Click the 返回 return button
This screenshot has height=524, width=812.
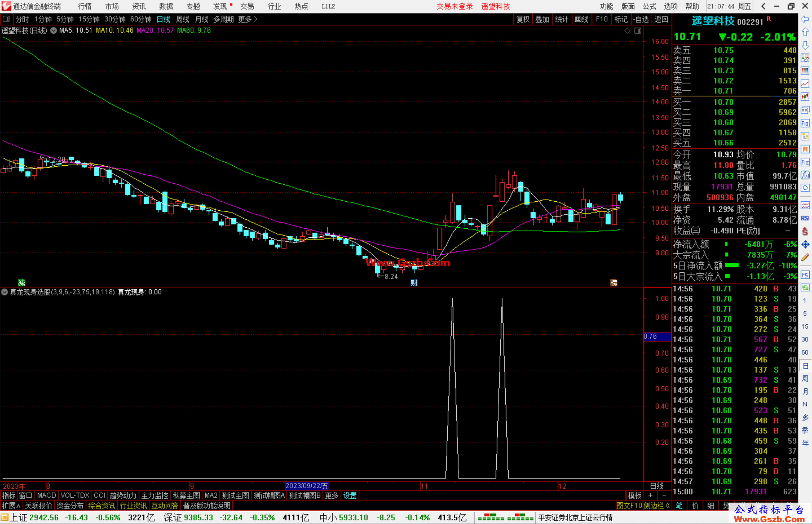pos(661,19)
